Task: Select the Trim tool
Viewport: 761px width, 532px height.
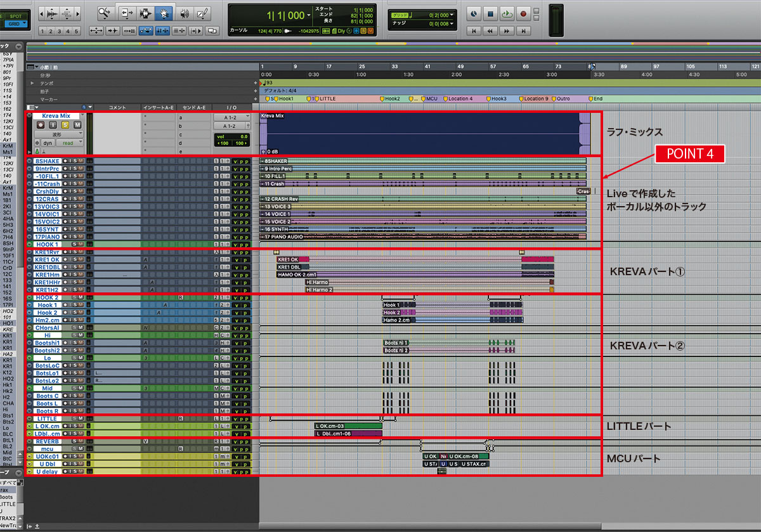Action: pos(127,13)
